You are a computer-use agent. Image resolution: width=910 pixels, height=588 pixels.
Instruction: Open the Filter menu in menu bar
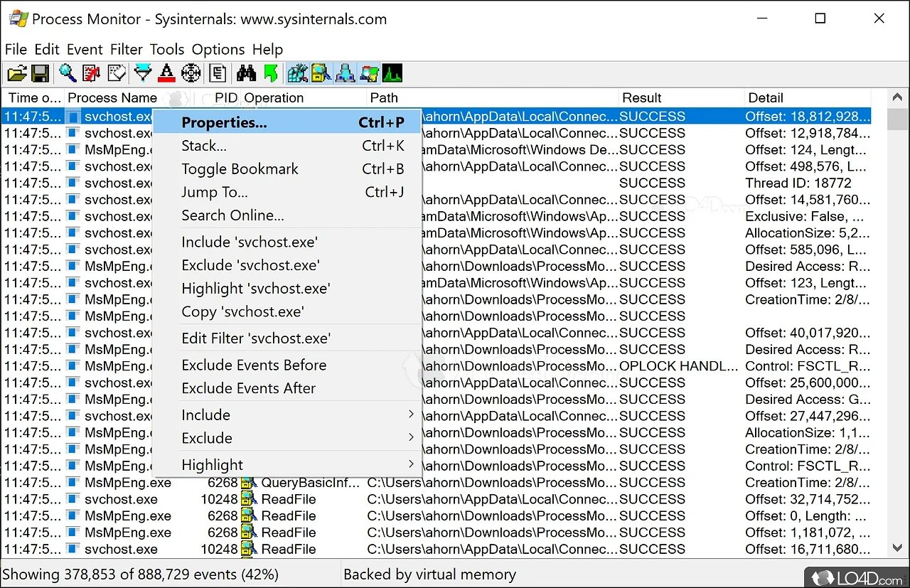[126, 49]
